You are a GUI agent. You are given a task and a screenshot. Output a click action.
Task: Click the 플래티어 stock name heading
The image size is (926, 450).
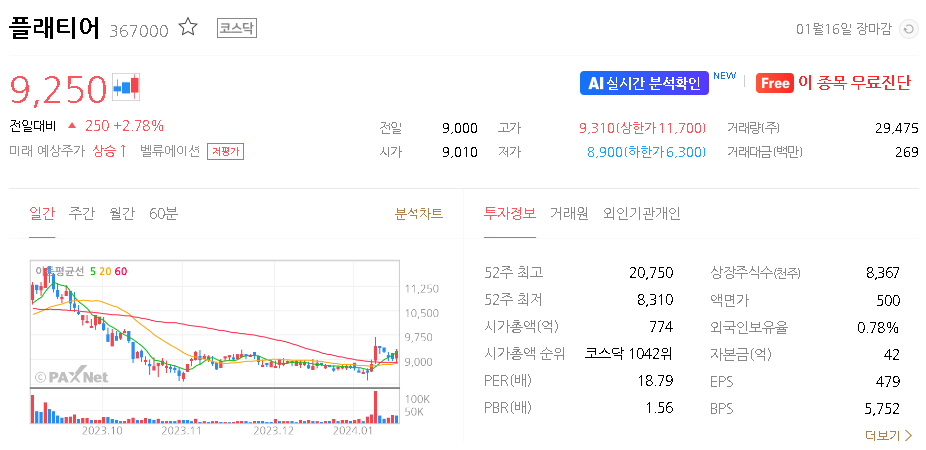click(x=55, y=29)
